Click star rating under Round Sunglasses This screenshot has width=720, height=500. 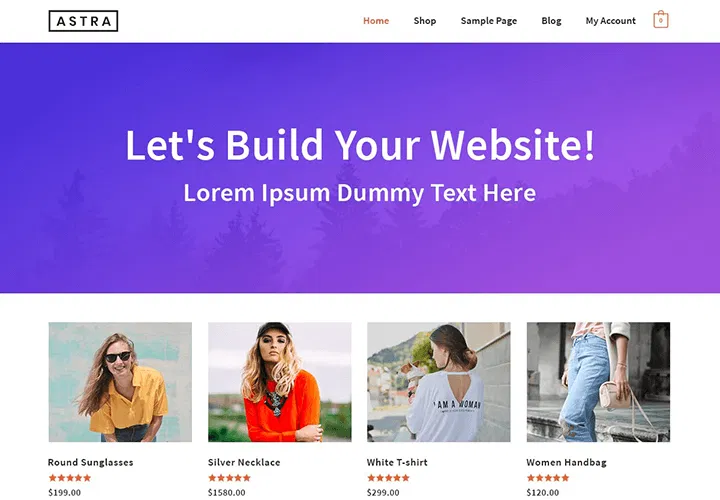[70, 478]
